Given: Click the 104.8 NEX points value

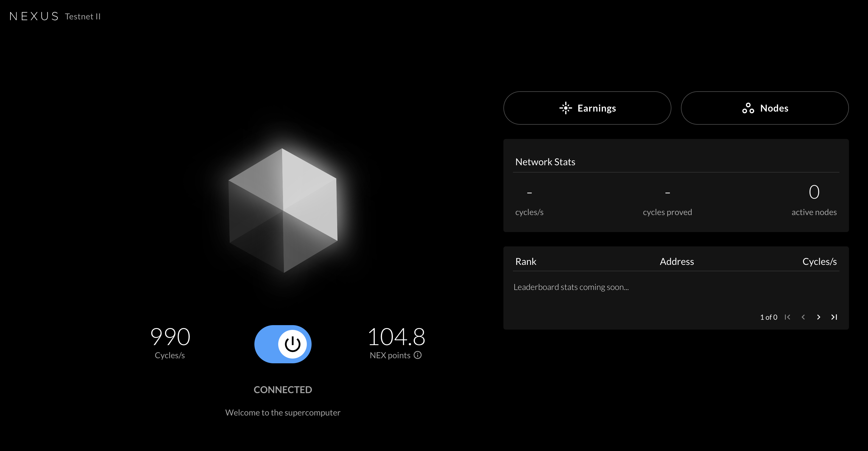Looking at the screenshot, I should tap(396, 337).
